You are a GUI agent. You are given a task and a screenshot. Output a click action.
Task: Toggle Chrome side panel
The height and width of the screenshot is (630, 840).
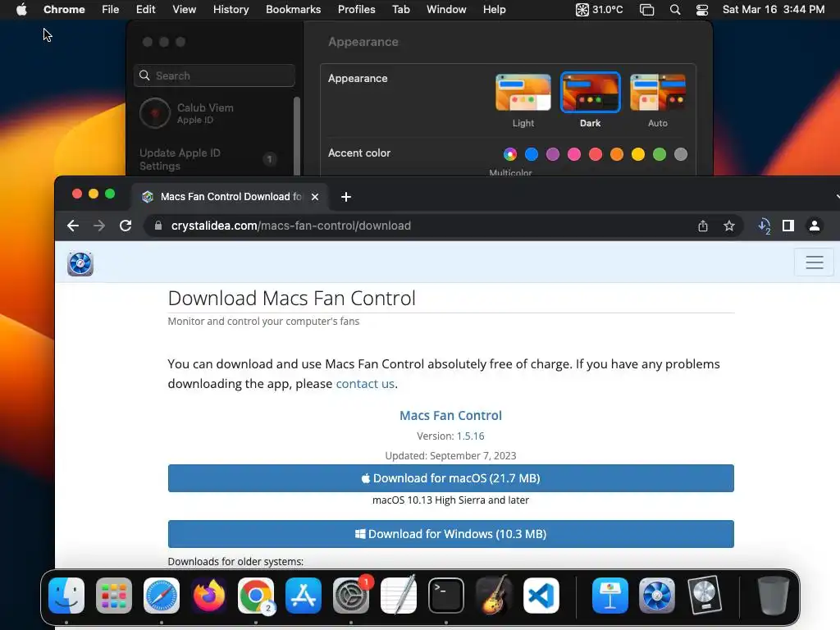click(x=788, y=226)
